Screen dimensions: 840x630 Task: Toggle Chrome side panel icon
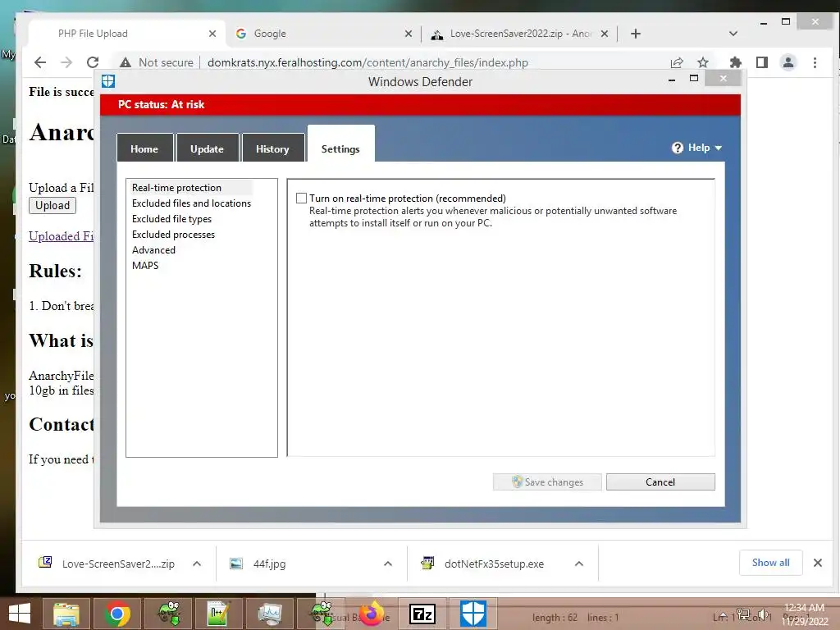762,62
